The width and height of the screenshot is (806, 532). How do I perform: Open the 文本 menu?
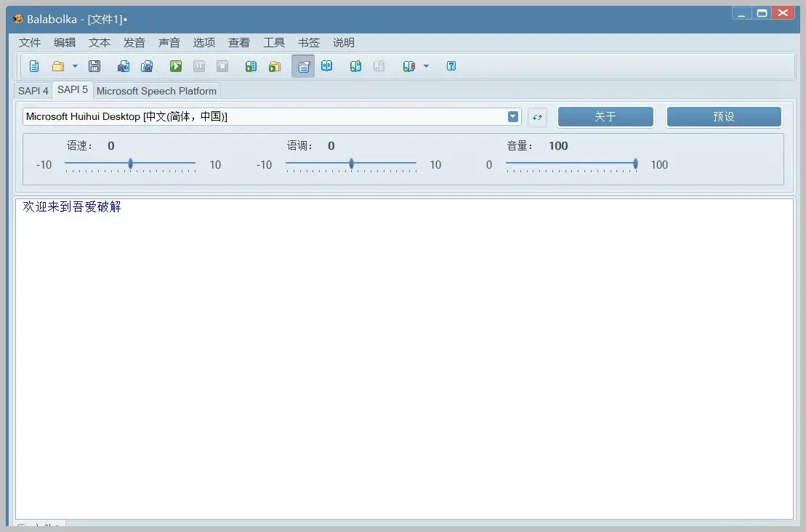[100, 43]
